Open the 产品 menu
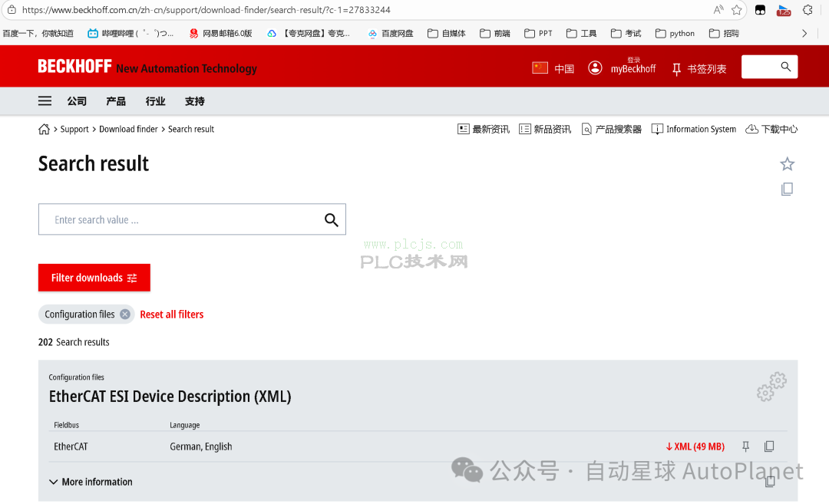829x504 pixels. pyautogui.click(x=116, y=101)
